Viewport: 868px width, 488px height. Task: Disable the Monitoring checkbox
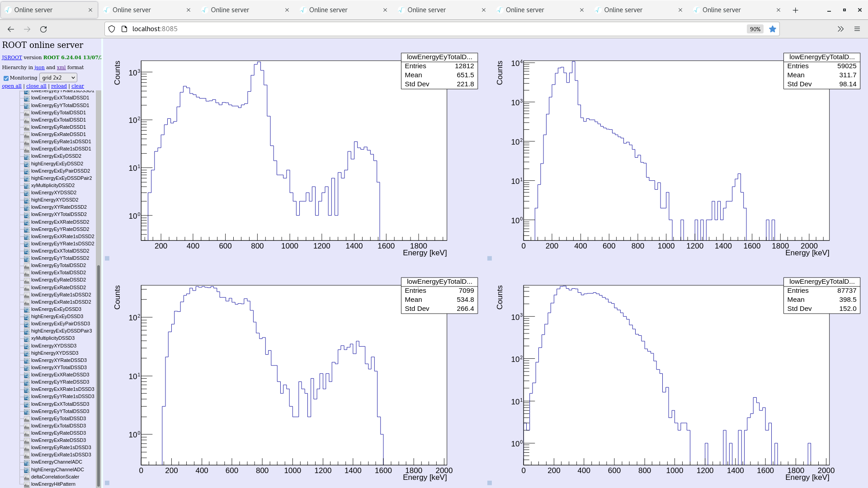point(6,77)
